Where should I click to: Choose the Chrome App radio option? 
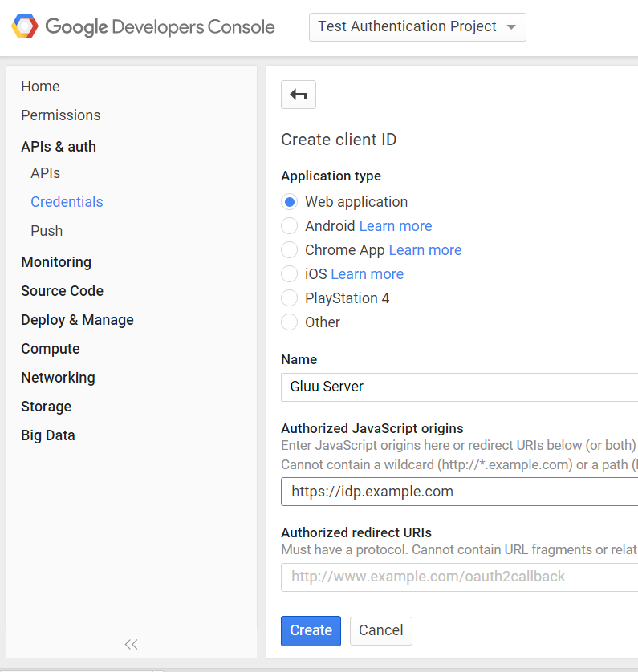[x=290, y=250]
